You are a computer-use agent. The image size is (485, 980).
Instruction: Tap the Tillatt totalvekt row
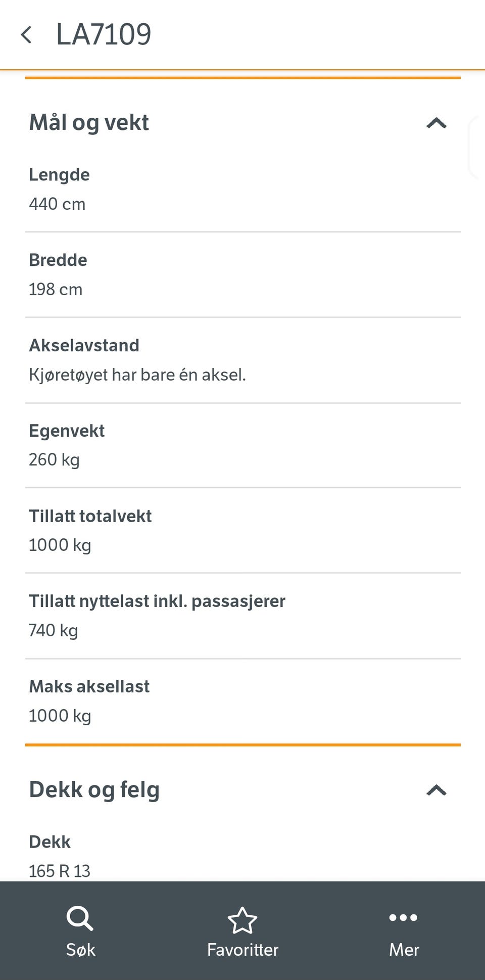point(243,531)
